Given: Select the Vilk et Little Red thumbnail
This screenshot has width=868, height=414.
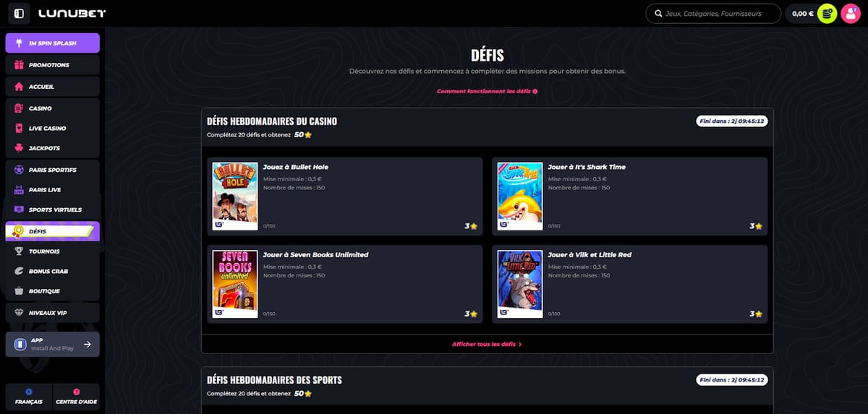Looking at the screenshot, I should (520, 284).
